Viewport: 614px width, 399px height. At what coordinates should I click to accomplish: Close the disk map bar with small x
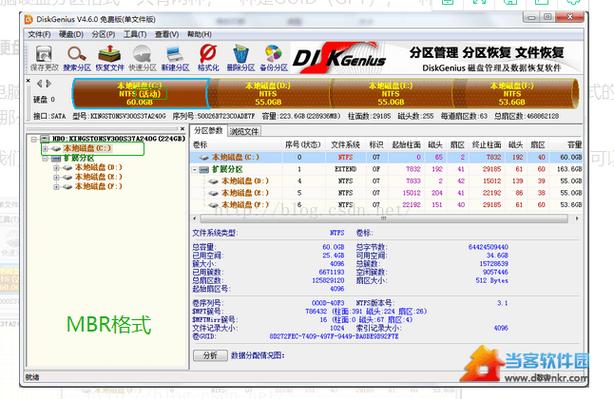(x=28, y=81)
